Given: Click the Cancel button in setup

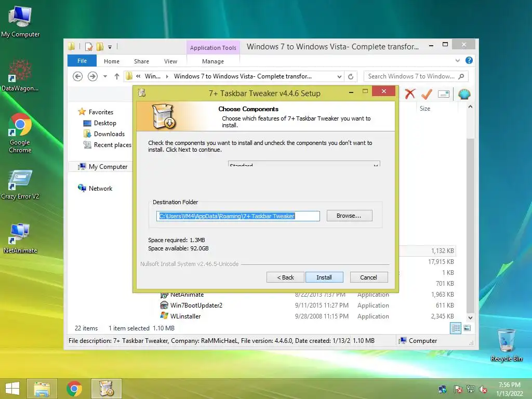Looking at the screenshot, I should [369, 277].
